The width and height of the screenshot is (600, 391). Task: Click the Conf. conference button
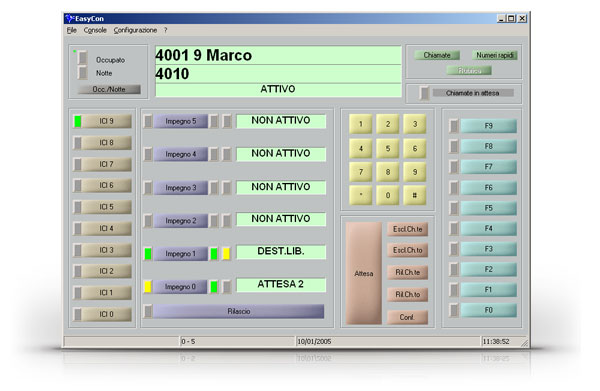pos(408,317)
